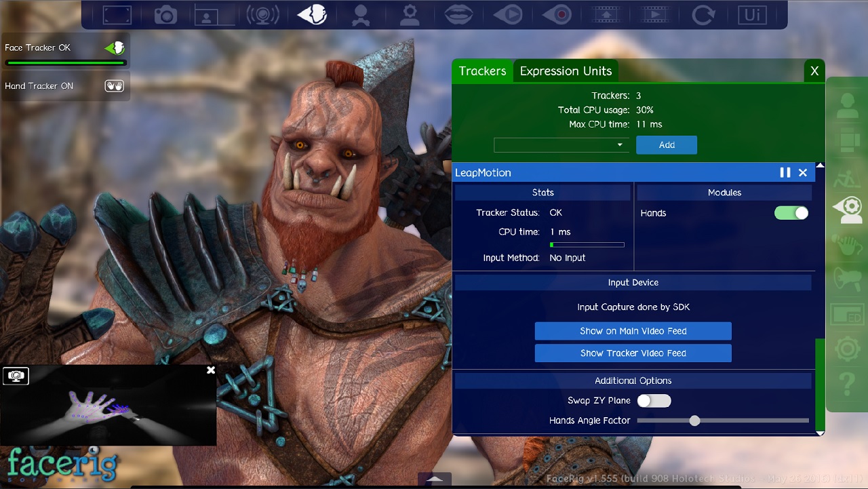Image resolution: width=868 pixels, height=489 pixels.
Task: Open the tracker selection dropdown
Action: click(561, 144)
